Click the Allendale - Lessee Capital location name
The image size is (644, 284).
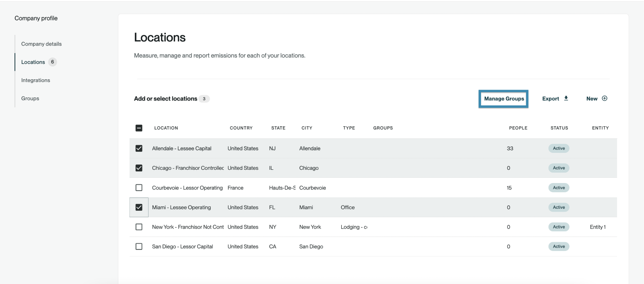coord(182,148)
